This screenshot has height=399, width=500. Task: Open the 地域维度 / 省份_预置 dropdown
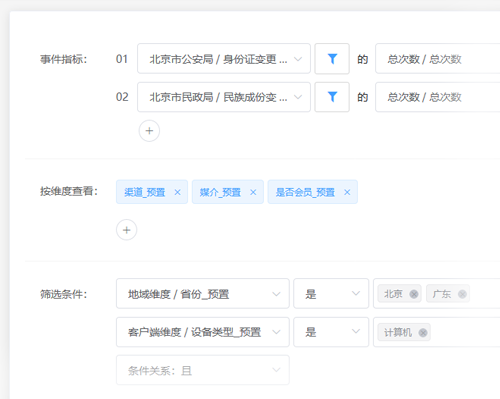click(203, 294)
